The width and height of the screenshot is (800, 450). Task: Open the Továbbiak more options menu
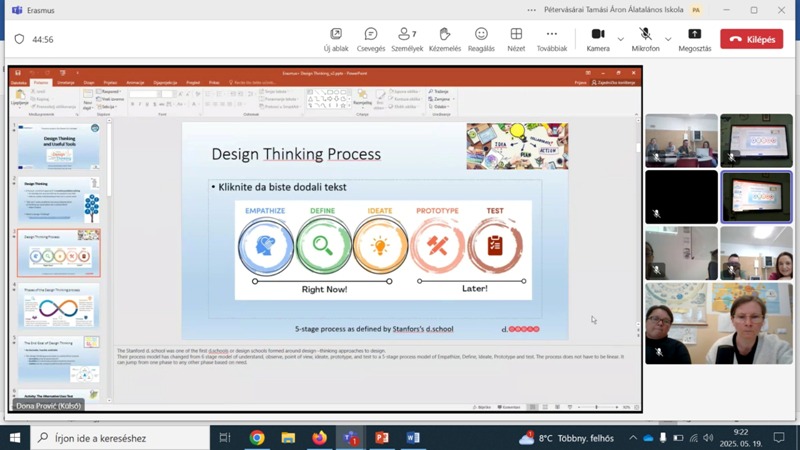tap(551, 39)
